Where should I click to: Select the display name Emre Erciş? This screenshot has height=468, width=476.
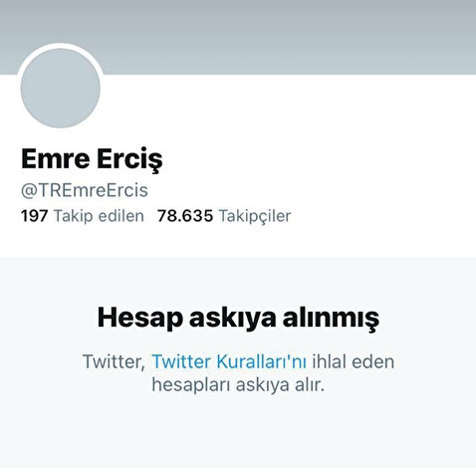coord(92,159)
